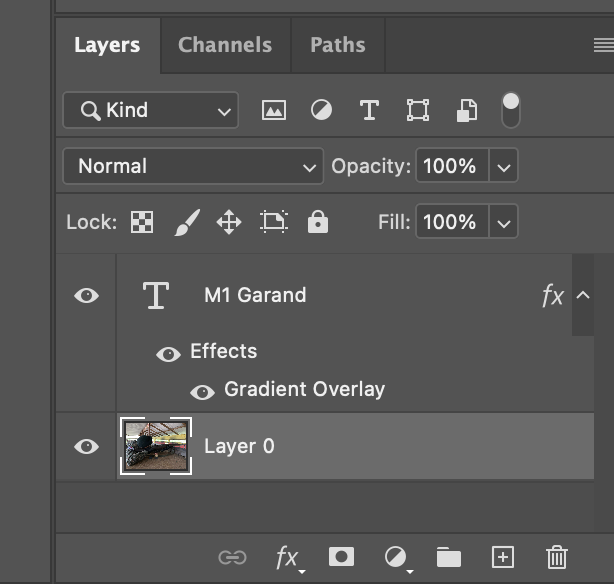Toggle layer filtering on/off switch
The width and height of the screenshot is (614, 584).
coord(511,110)
